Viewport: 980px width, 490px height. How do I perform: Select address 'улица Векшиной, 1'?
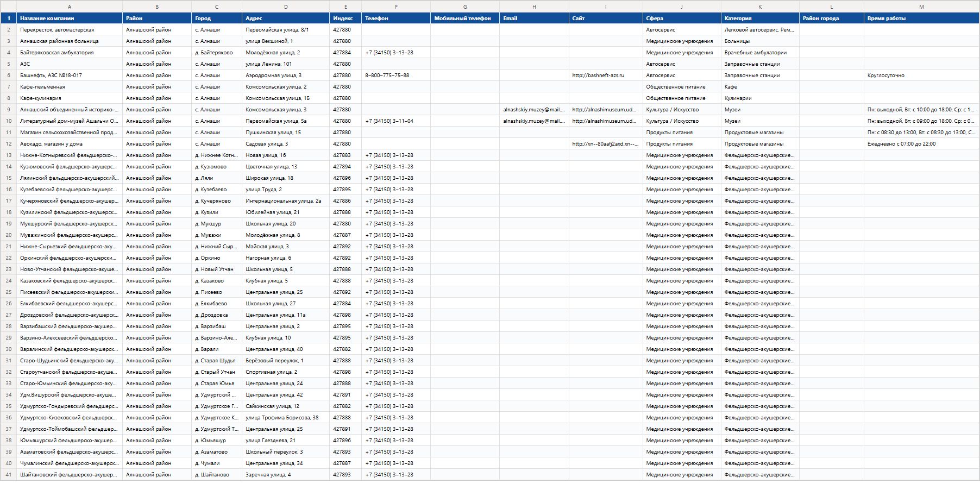tap(286, 41)
